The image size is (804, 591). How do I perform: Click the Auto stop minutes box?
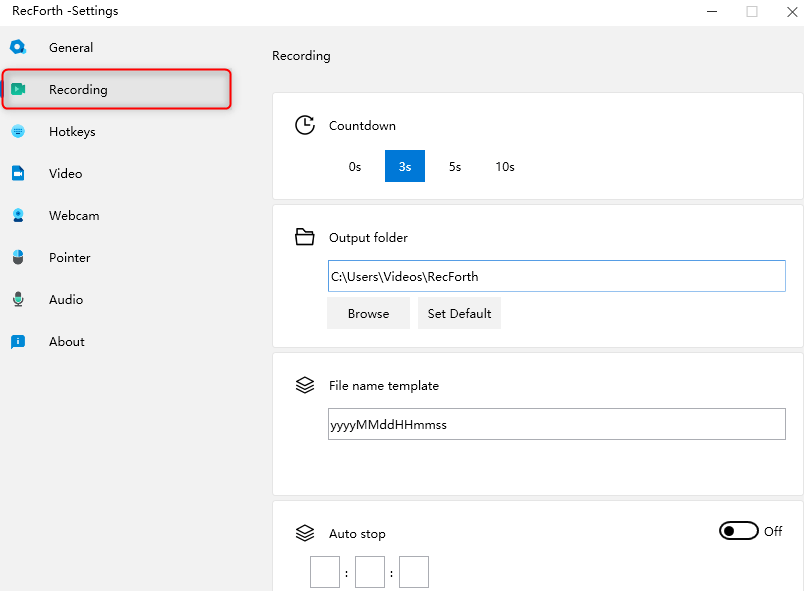click(370, 572)
